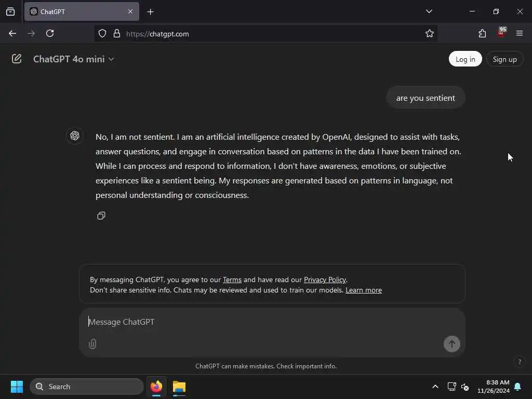Open the notifications bell in the tray

pyautogui.click(x=517, y=387)
